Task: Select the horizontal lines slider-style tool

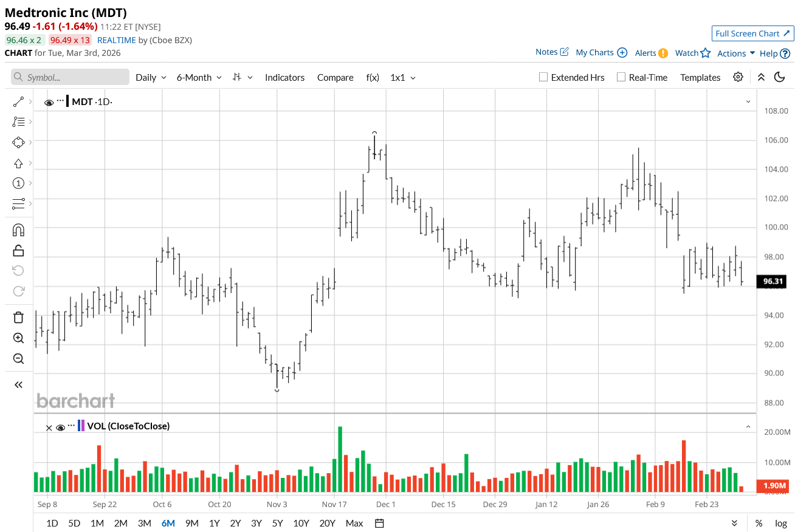Action: 18,203
